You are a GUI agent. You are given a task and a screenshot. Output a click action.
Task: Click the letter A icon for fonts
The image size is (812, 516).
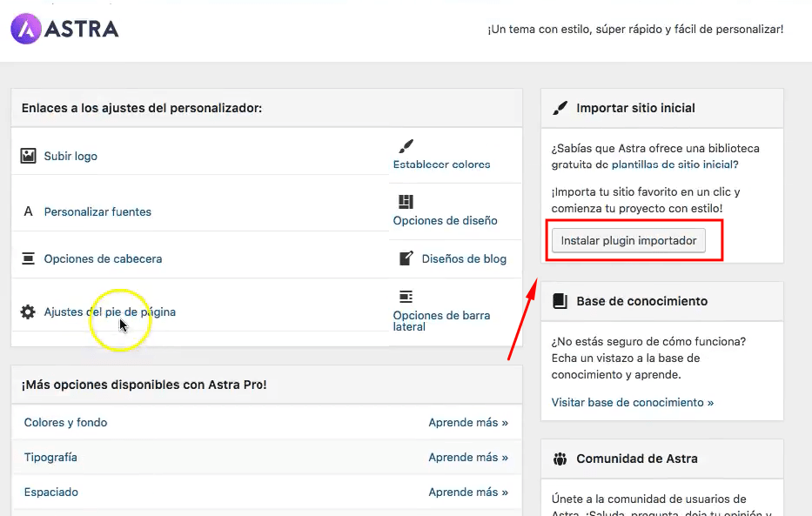click(x=29, y=211)
